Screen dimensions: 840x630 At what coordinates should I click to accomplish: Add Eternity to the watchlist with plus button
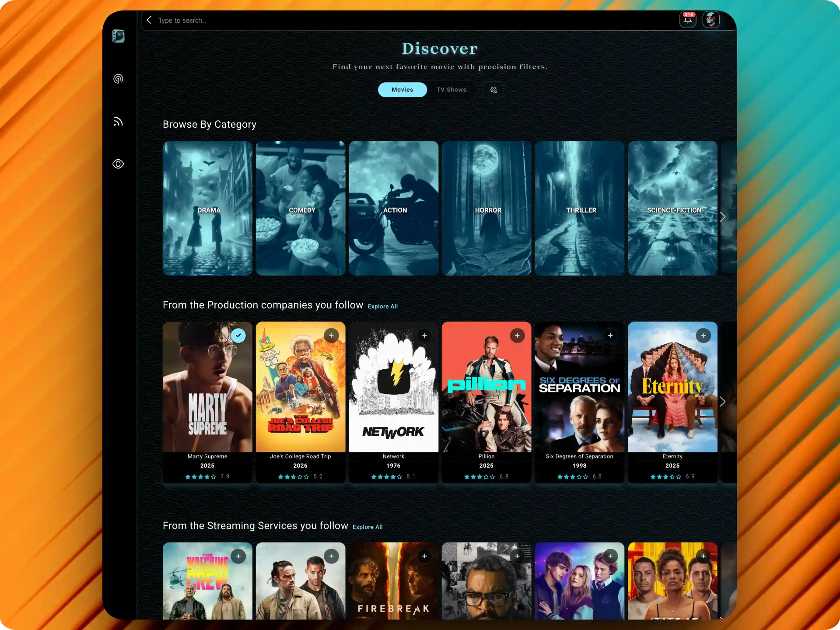(703, 336)
